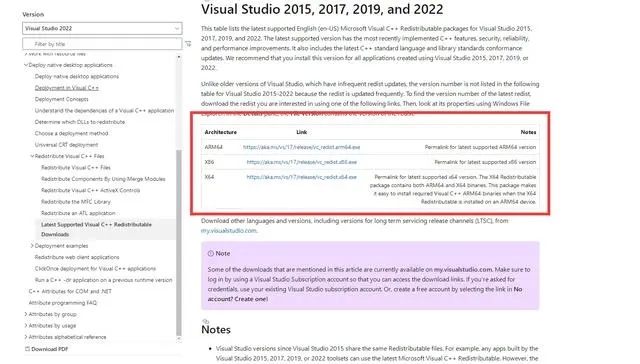Viewport: 640px width, 364px height.
Task: Select Choose a deployment method
Action: click(71, 133)
